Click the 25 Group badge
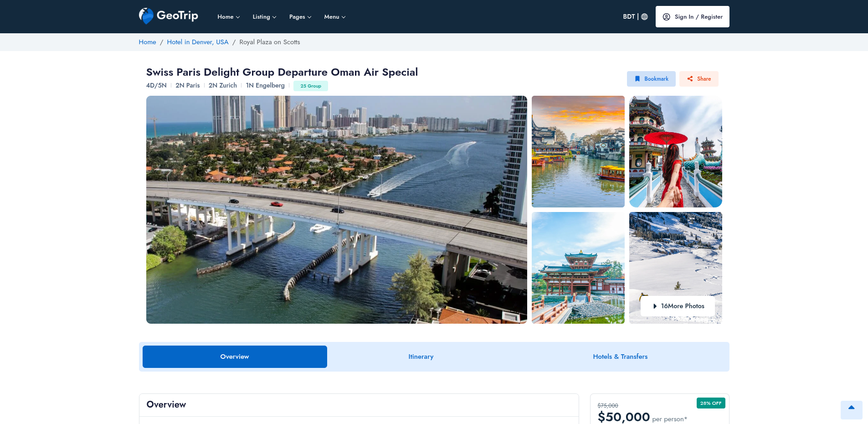Image resolution: width=868 pixels, height=424 pixels. coord(311,86)
